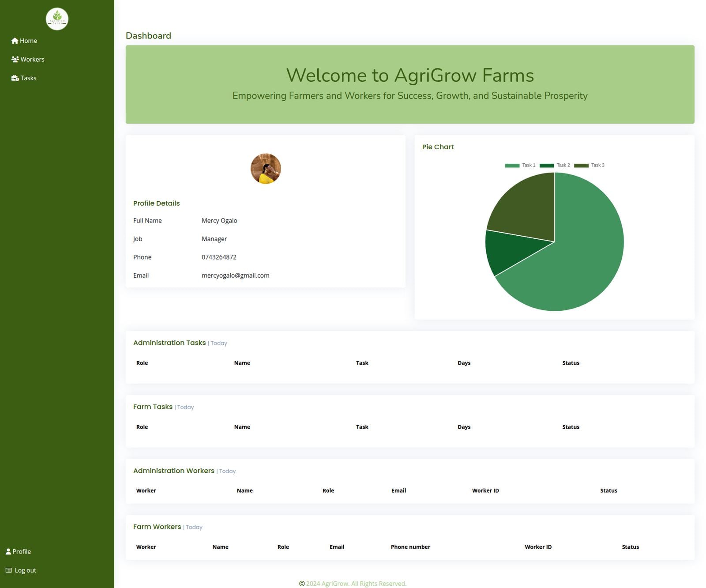This screenshot has width=706, height=588.
Task: Click the email mercyogalo@gmail.com
Action: (x=236, y=275)
